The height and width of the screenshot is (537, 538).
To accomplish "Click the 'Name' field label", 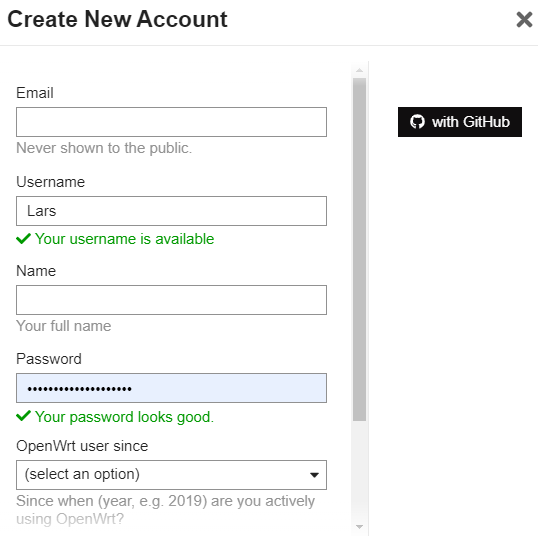I will tap(36, 271).
